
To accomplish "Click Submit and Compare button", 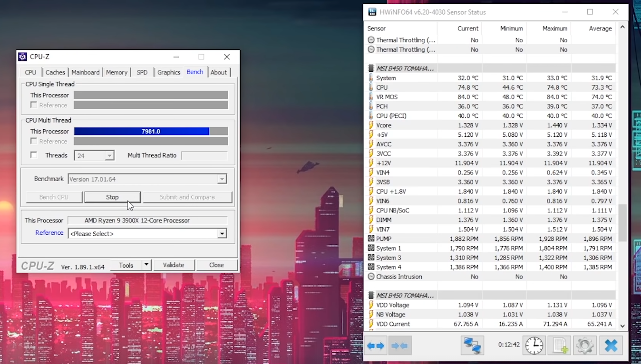I will [187, 197].
